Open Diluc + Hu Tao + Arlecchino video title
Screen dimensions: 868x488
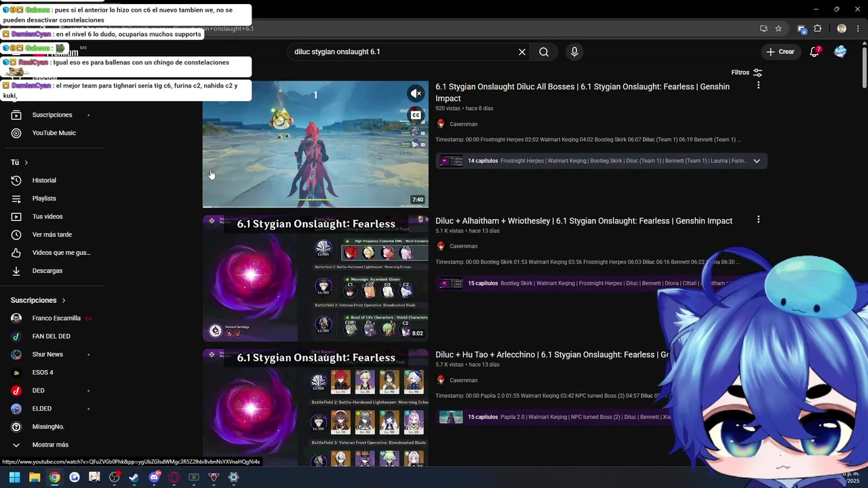(x=552, y=355)
